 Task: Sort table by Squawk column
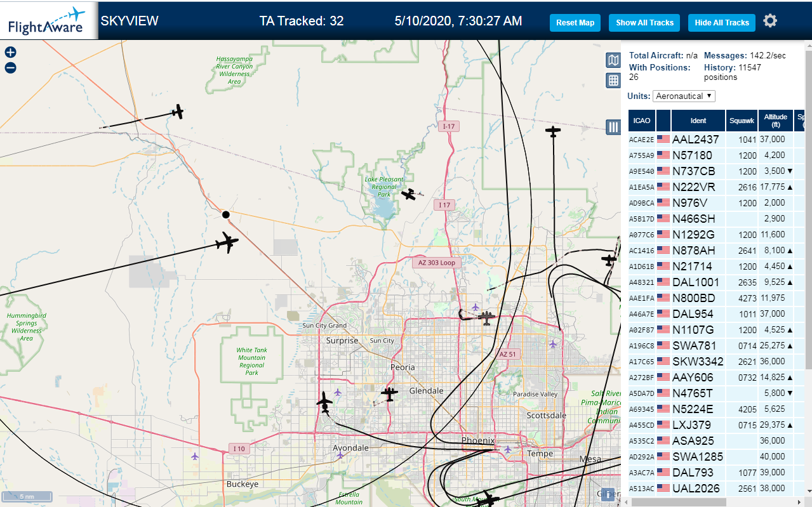742,121
